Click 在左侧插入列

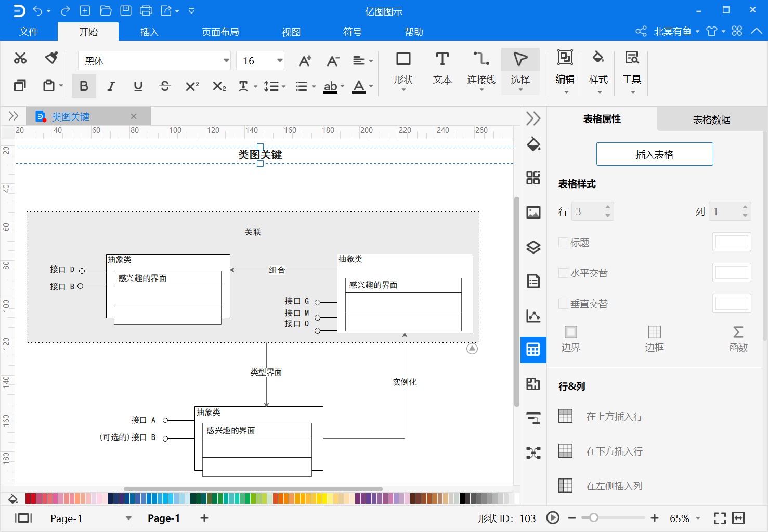pos(601,486)
